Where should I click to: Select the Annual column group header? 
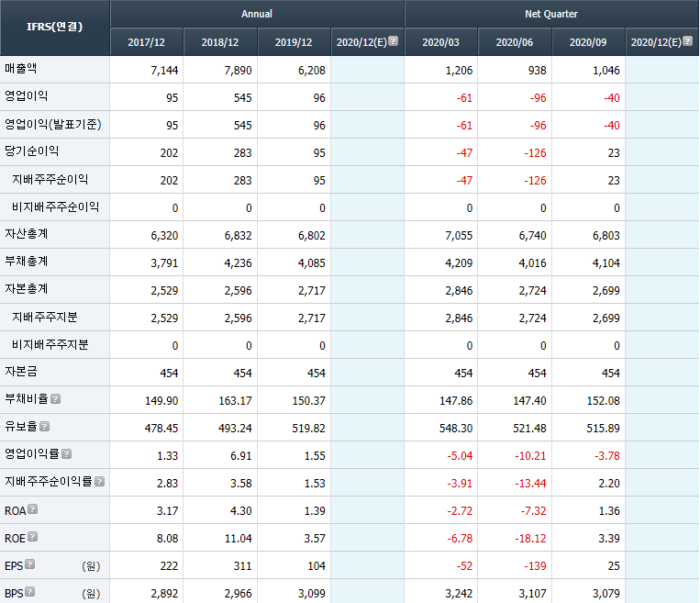tap(257, 14)
